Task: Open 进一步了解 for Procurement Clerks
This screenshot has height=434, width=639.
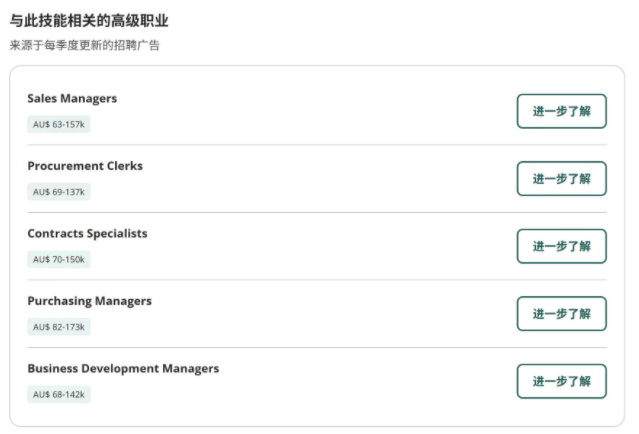Action: (561, 179)
